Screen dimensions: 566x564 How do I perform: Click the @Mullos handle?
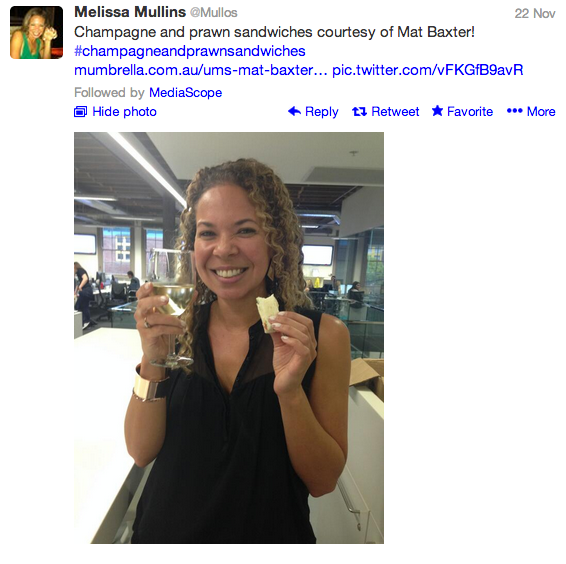pyautogui.click(x=214, y=13)
